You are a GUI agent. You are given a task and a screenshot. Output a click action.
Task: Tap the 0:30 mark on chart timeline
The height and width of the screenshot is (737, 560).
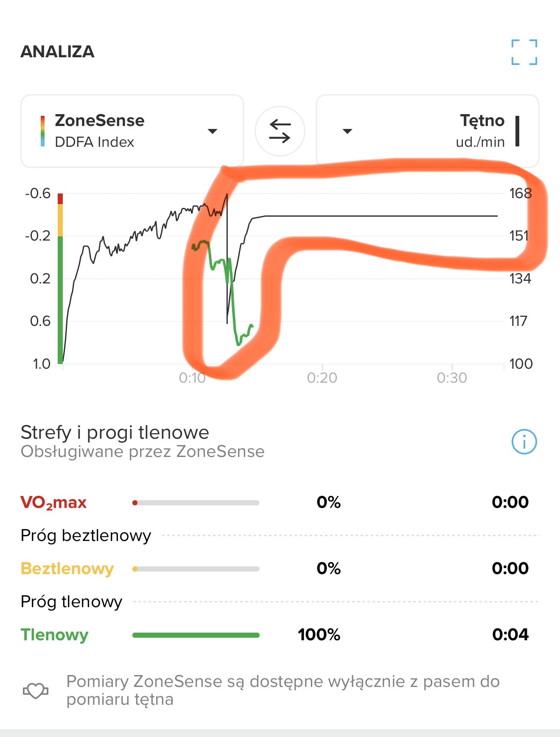[x=452, y=377]
